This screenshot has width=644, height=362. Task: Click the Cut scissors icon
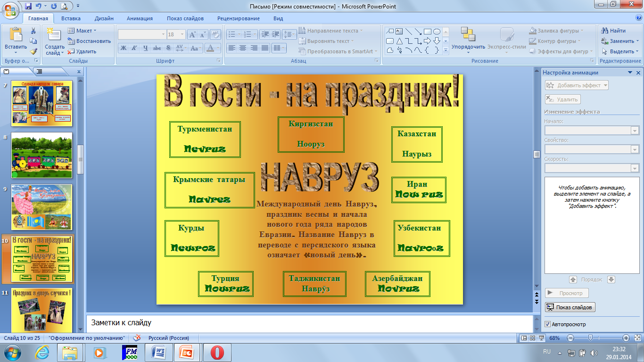tap(33, 31)
